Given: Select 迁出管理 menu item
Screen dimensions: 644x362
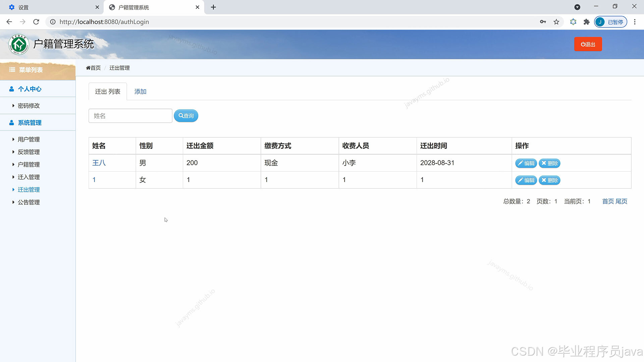Looking at the screenshot, I should pos(29,190).
